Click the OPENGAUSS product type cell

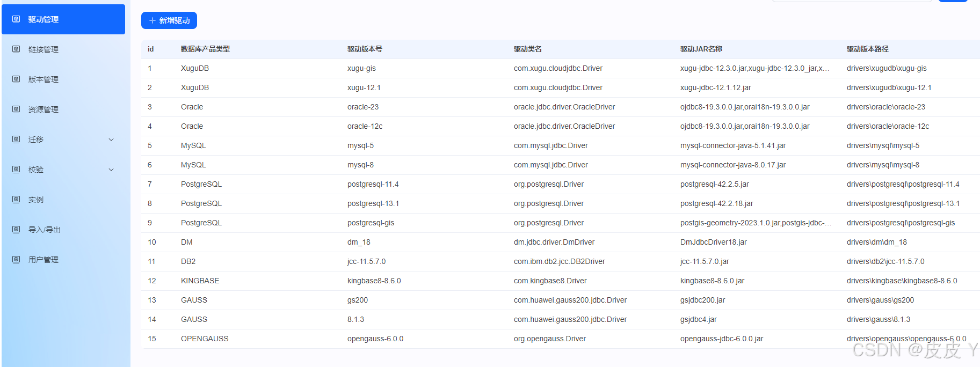point(205,339)
